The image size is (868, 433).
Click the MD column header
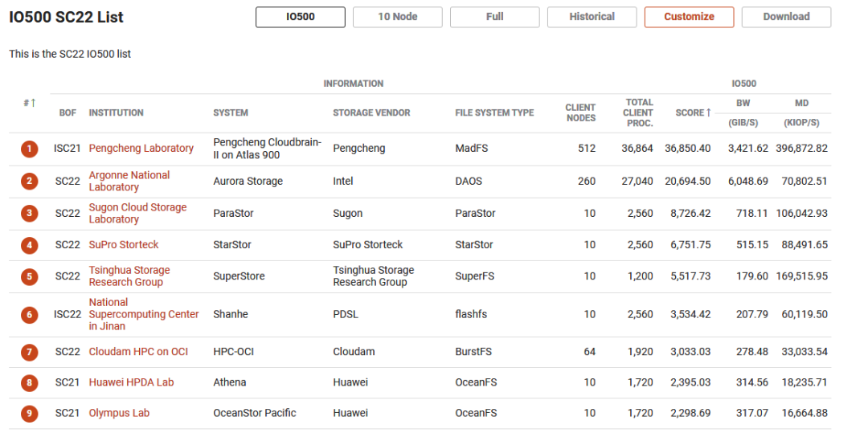tap(801, 103)
